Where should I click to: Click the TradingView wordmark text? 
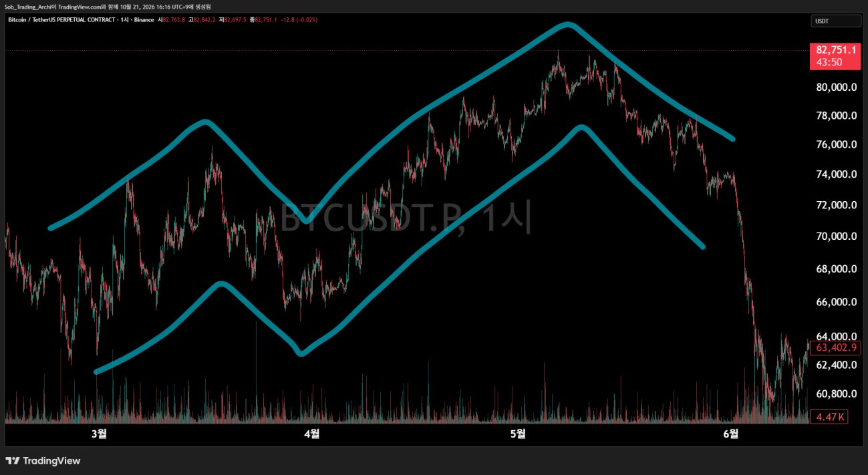(x=51, y=461)
